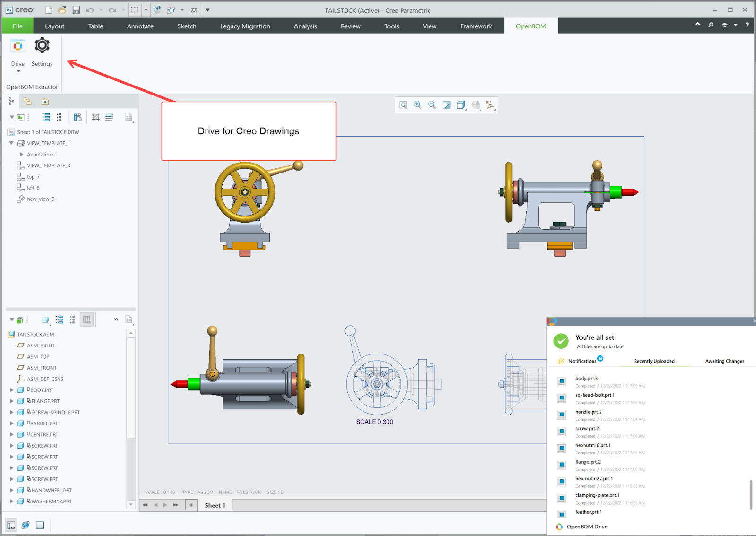Switch to the Annotate ribbon tab
756x536 pixels.
tap(140, 26)
